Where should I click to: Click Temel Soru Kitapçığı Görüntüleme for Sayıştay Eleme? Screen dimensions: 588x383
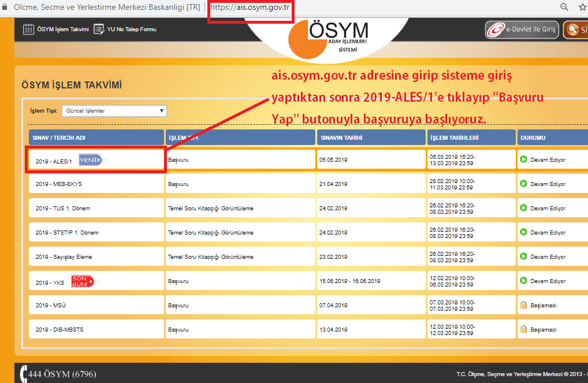[x=211, y=256]
